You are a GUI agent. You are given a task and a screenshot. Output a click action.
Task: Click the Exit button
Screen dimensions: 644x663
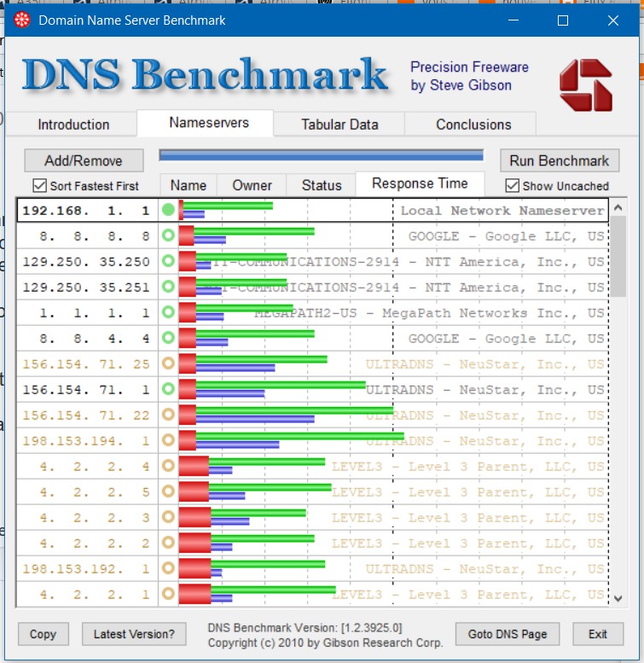[x=598, y=634]
